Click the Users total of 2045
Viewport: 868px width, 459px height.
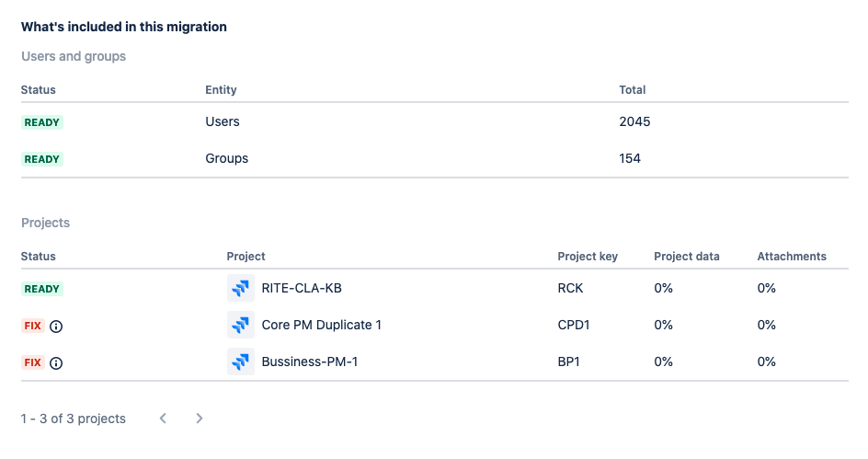(x=635, y=121)
